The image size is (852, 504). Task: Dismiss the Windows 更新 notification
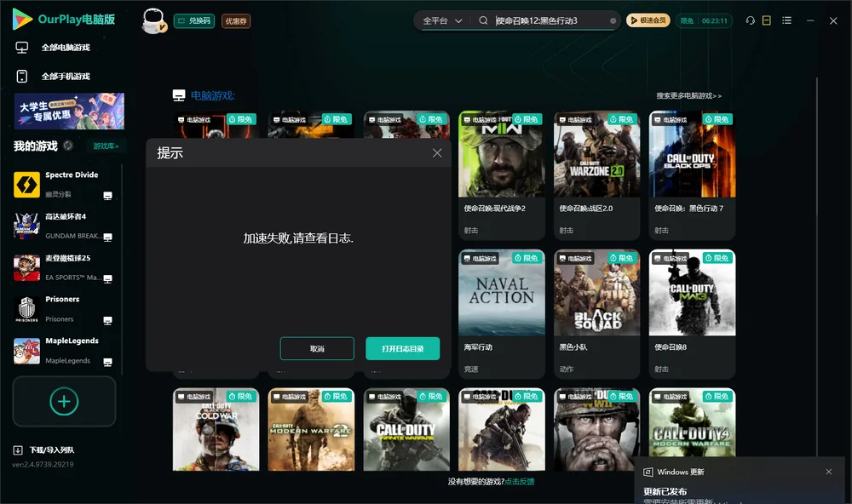(x=829, y=472)
